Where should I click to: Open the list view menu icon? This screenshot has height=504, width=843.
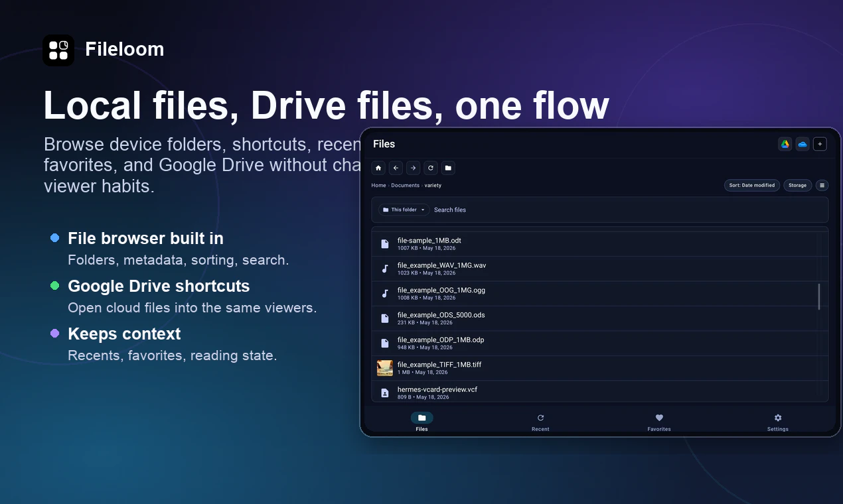tap(822, 186)
